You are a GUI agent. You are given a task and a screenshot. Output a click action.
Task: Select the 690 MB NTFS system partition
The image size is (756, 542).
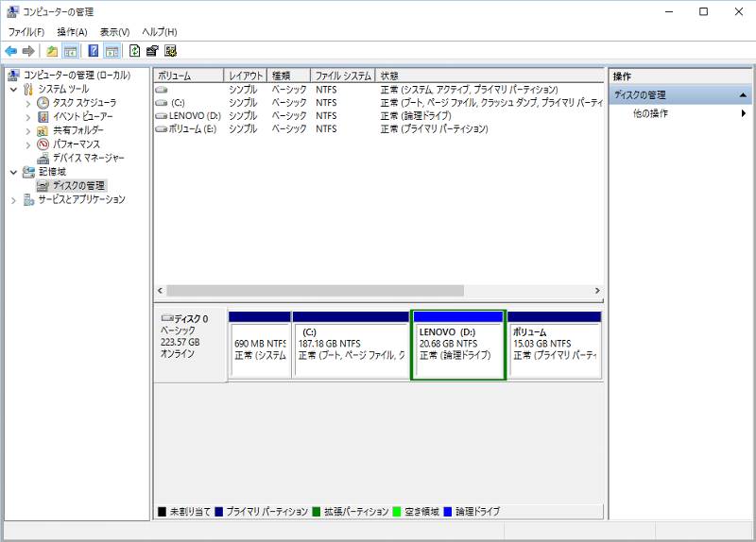point(259,346)
